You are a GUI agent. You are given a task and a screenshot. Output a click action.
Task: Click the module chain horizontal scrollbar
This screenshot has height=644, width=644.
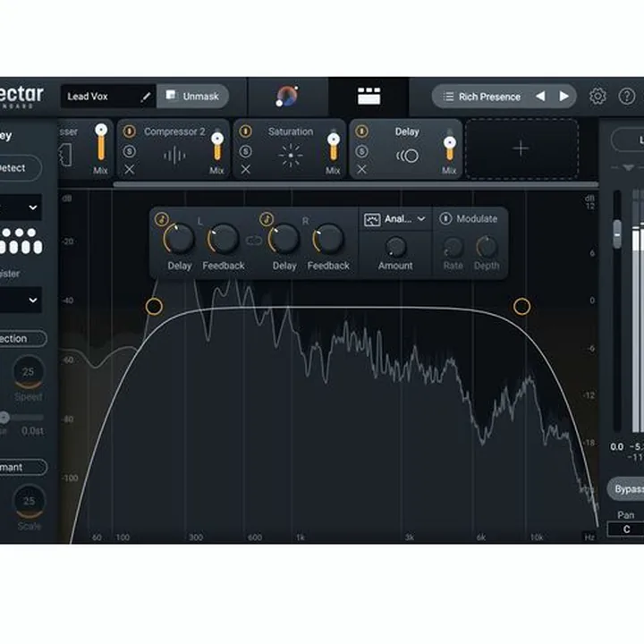coord(356,184)
